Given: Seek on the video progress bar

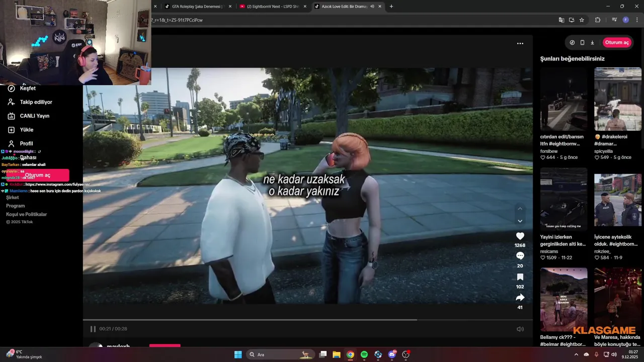Looking at the screenshot, I should point(307,320).
